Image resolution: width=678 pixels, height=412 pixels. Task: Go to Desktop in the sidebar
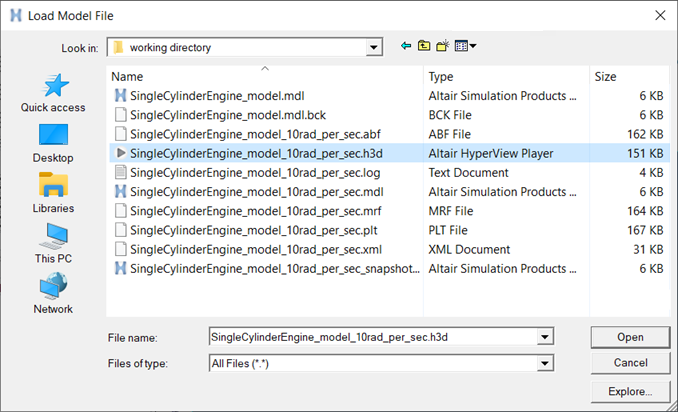point(53,144)
